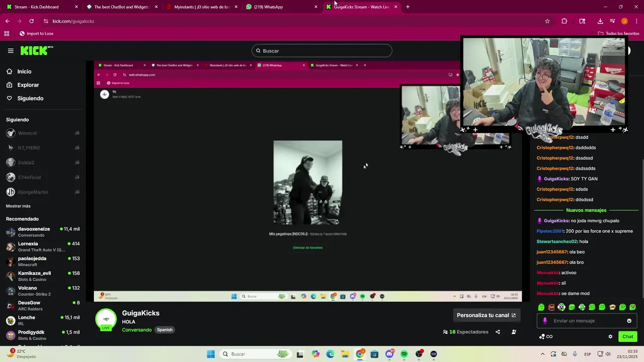Open OBS Studio from the taskbar

click(419, 354)
